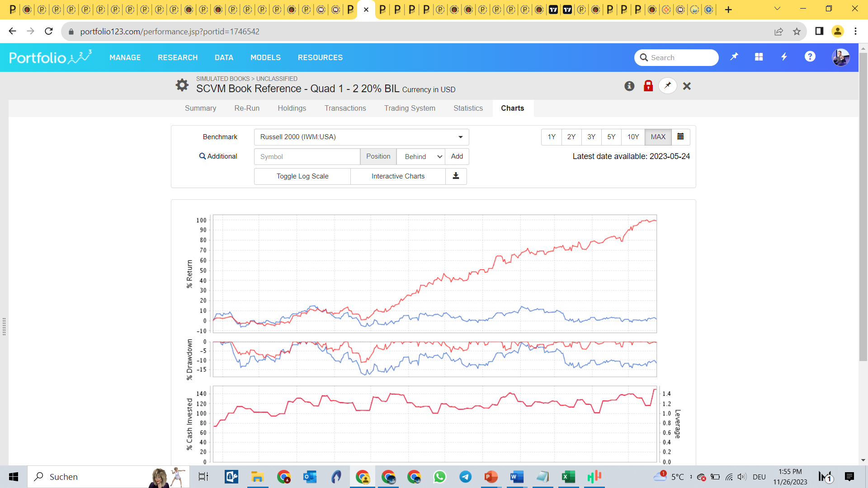
Task: Open the help question mark icon
Action: coord(810,57)
